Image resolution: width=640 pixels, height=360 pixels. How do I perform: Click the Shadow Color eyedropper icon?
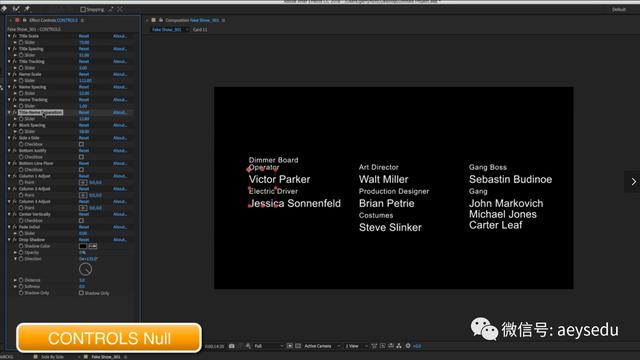(x=93, y=246)
